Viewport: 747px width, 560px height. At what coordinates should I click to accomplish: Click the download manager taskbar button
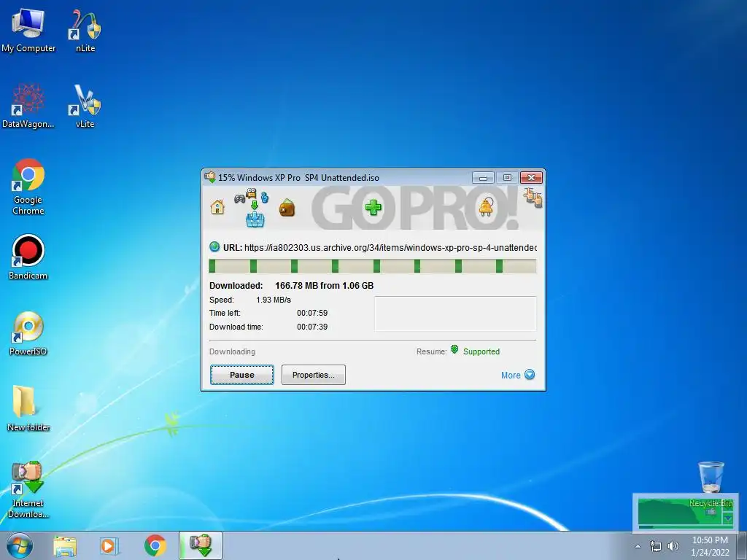(x=201, y=545)
